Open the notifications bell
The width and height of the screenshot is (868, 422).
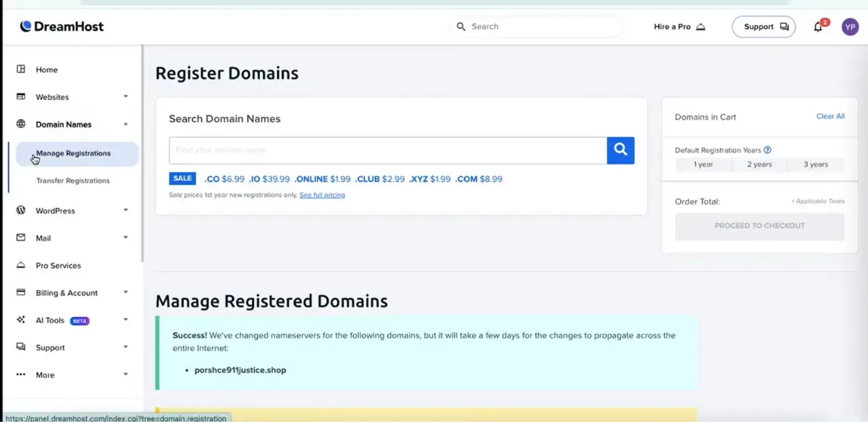click(818, 27)
